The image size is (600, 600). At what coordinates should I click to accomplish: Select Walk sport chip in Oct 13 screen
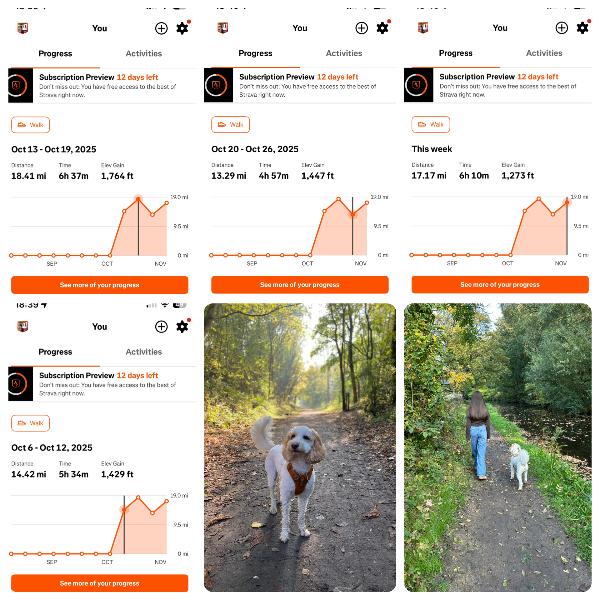30,125
